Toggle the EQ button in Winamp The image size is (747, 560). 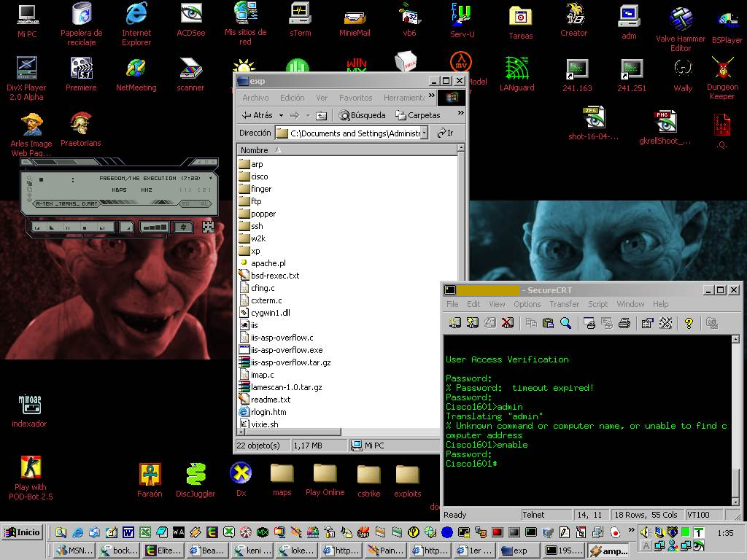(x=186, y=204)
